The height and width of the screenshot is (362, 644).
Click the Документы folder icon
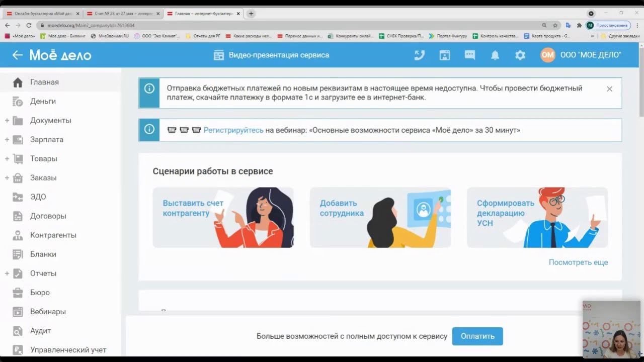(18, 121)
